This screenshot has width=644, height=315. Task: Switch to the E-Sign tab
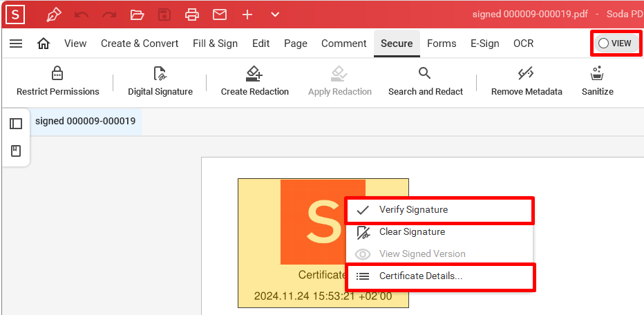(x=485, y=44)
